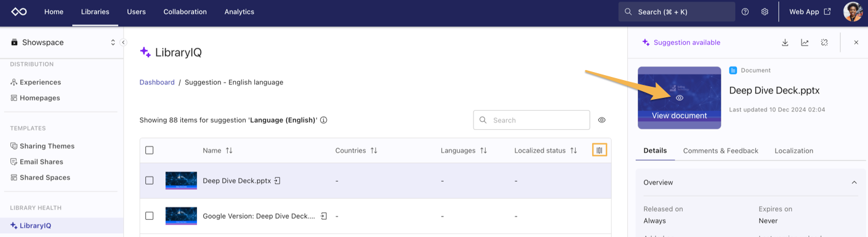
Task: Click the Sharing Themes icon in sidebar
Action: coord(14,146)
